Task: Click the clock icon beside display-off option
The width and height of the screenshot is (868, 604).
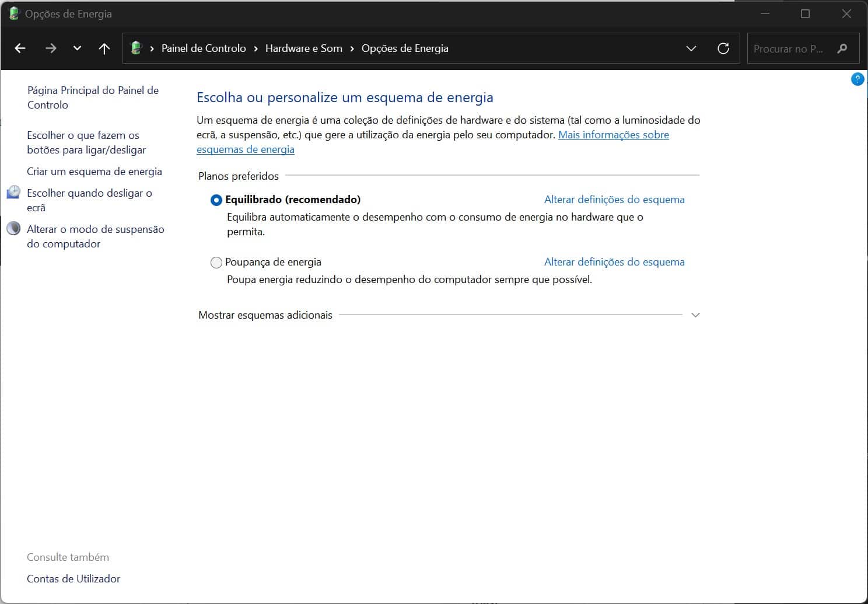Action: (13, 193)
